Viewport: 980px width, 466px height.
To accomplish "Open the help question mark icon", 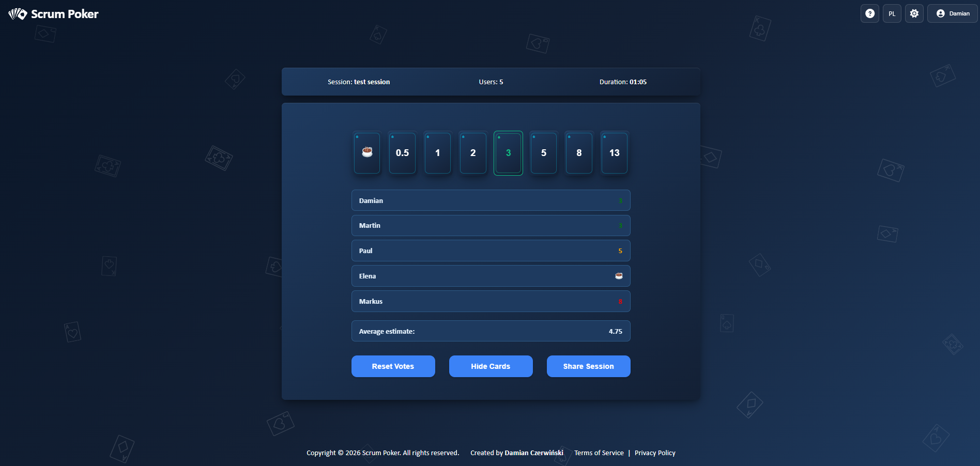I will [x=870, y=13].
